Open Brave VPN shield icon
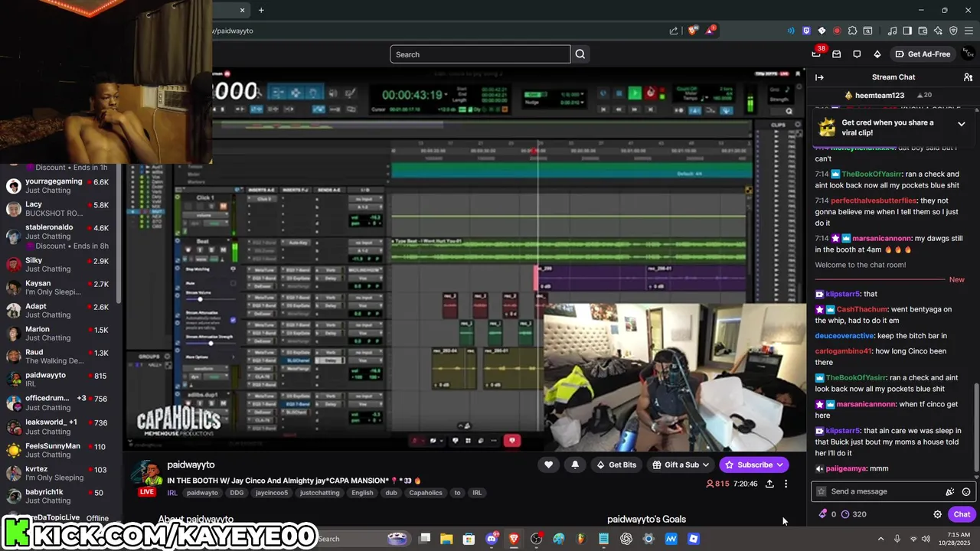 pos(953,31)
